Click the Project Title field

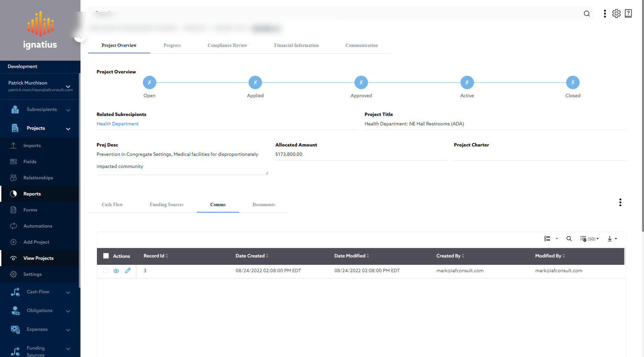(x=495, y=124)
